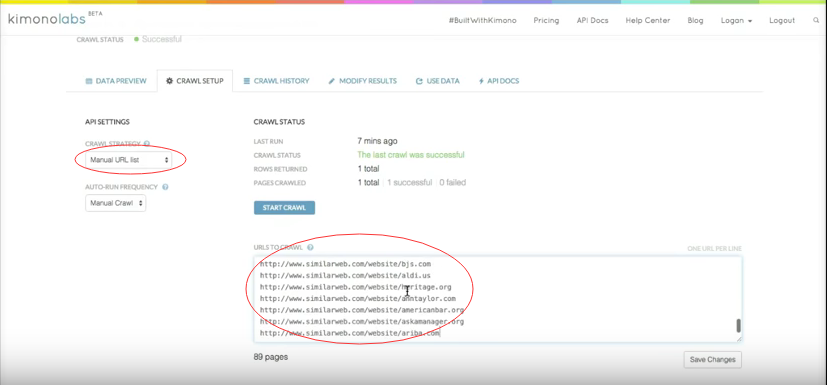Click the pencil icon beside Modify Results

click(x=332, y=81)
